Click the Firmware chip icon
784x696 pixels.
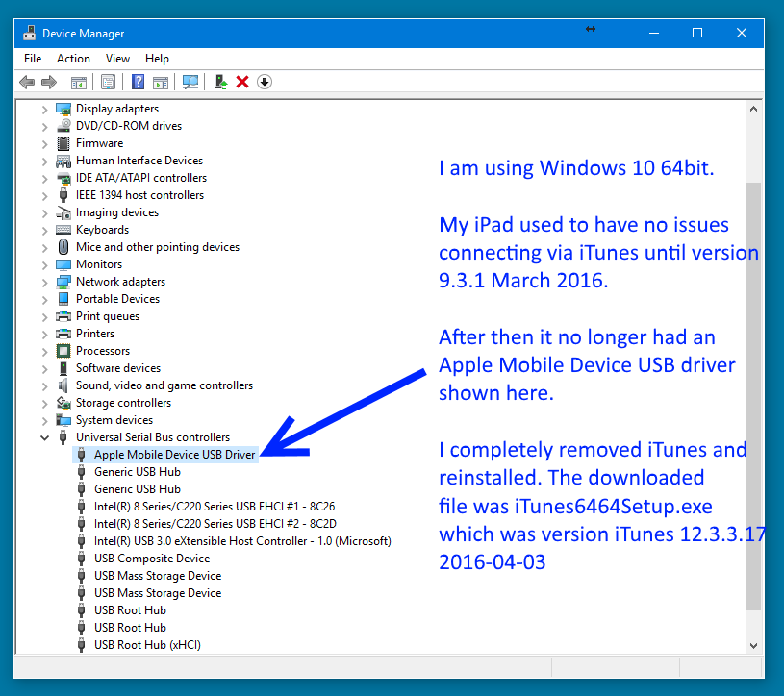pos(63,143)
